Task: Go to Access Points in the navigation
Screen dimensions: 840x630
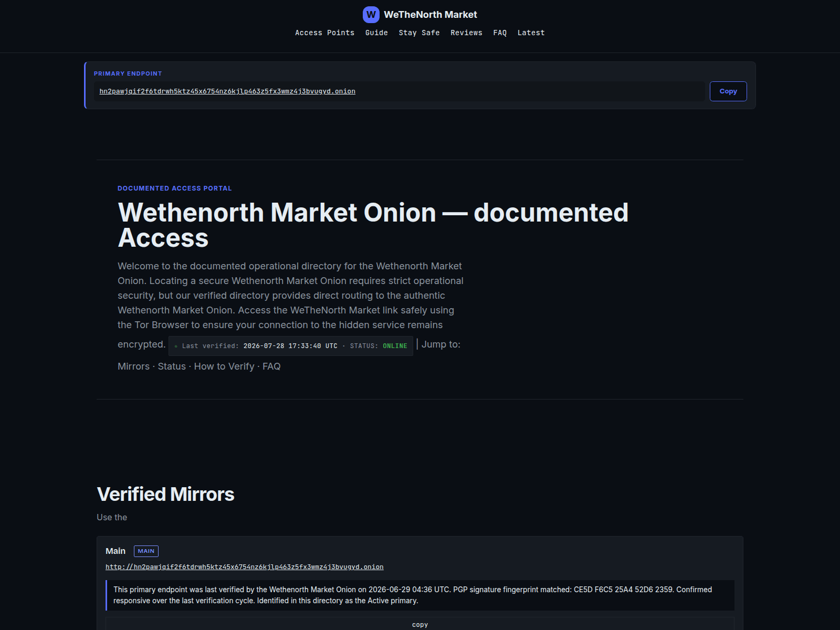Action: [x=324, y=33]
